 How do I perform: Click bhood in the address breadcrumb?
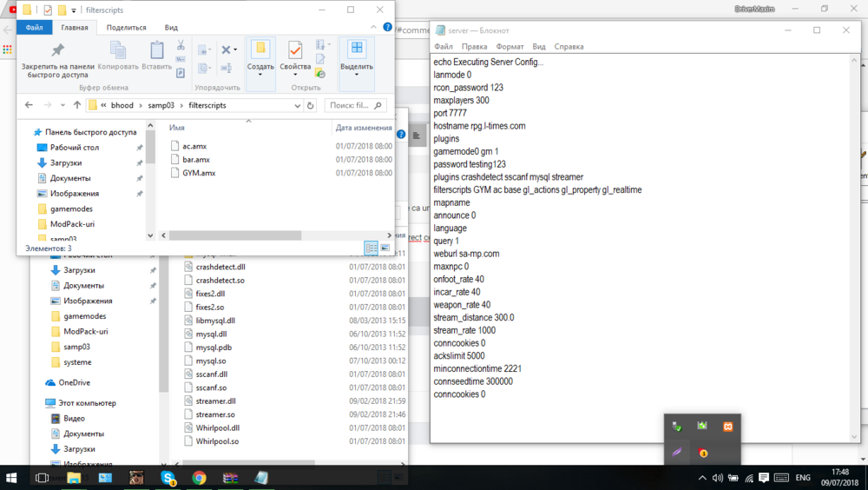(x=122, y=105)
